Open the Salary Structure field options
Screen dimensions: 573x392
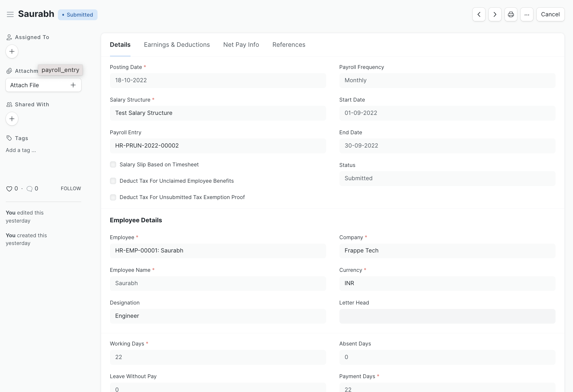click(218, 113)
